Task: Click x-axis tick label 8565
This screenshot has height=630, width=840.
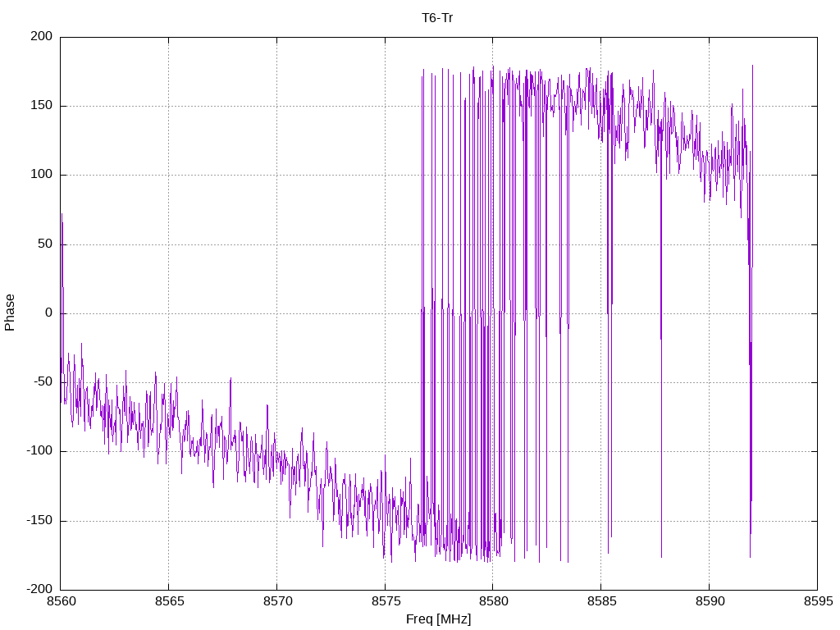Action: tap(169, 601)
